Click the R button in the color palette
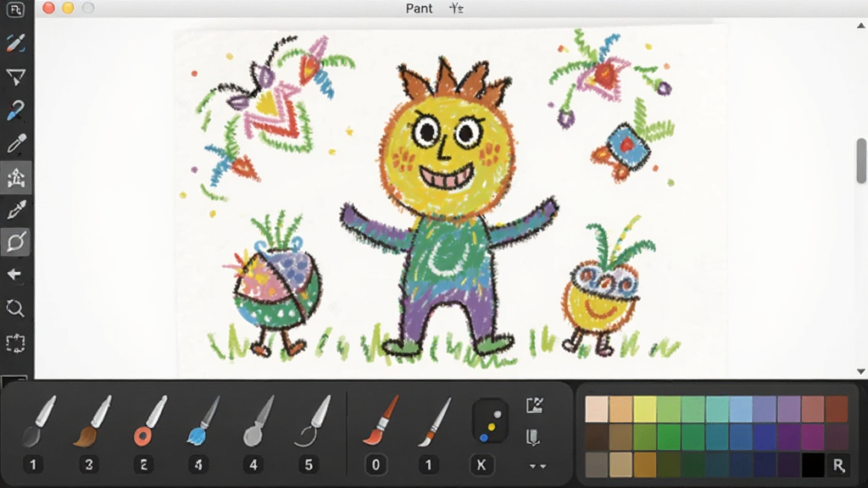 838,465
